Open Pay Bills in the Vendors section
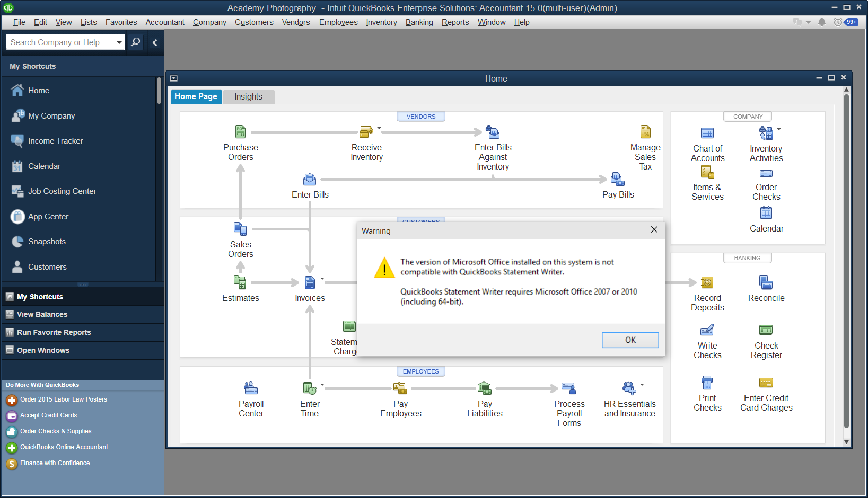The width and height of the screenshot is (868, 498). click(x=617, y=180)
